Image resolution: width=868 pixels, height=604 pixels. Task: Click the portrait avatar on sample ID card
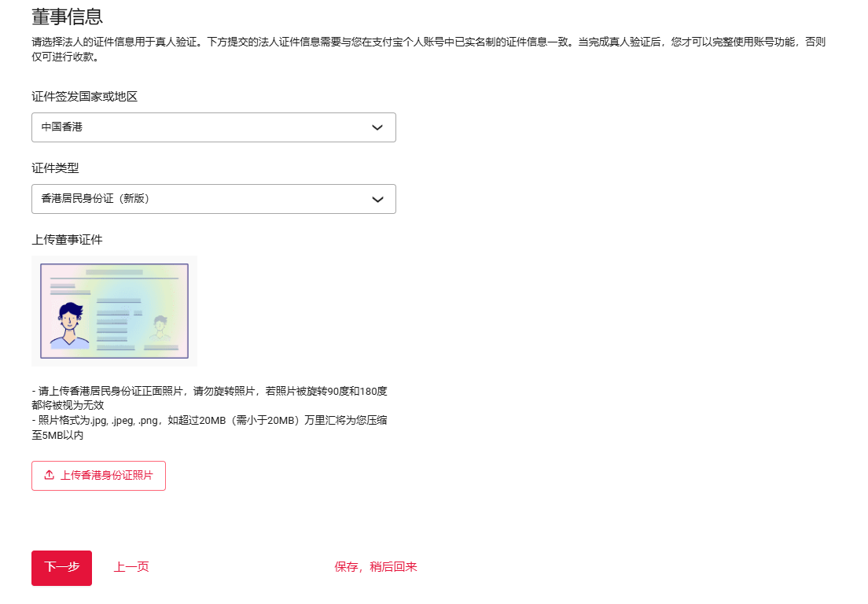tap(69, 326)
